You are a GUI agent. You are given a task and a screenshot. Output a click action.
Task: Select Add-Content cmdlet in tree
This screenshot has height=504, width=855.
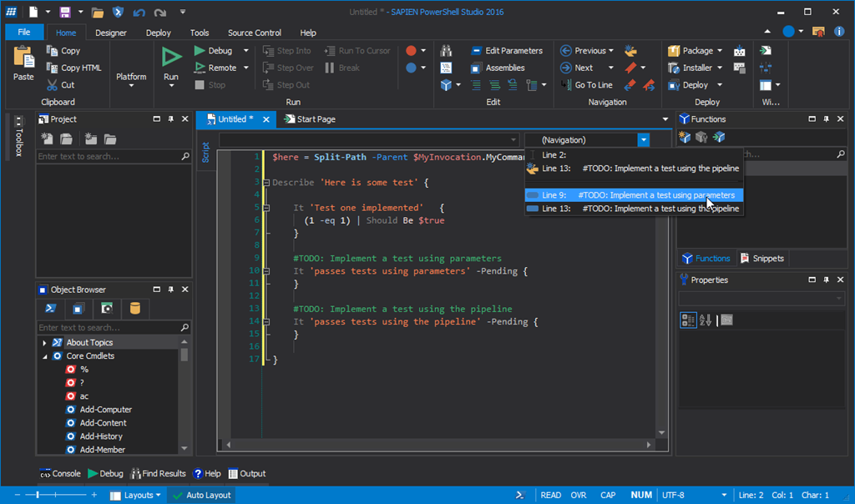click(x=103, y=423)
